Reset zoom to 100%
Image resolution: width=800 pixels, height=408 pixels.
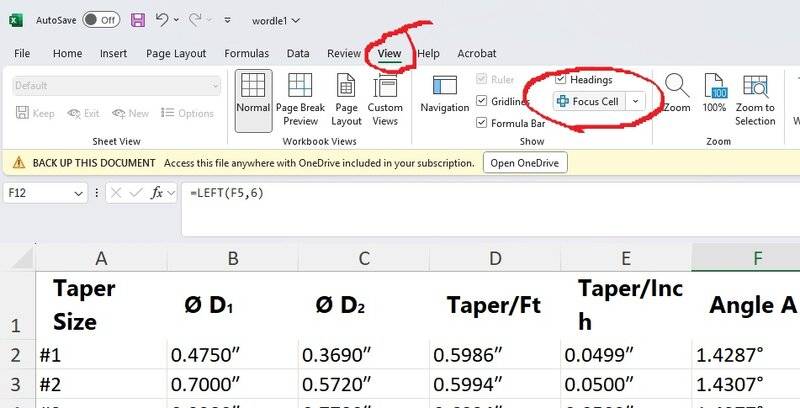point(714,93)
